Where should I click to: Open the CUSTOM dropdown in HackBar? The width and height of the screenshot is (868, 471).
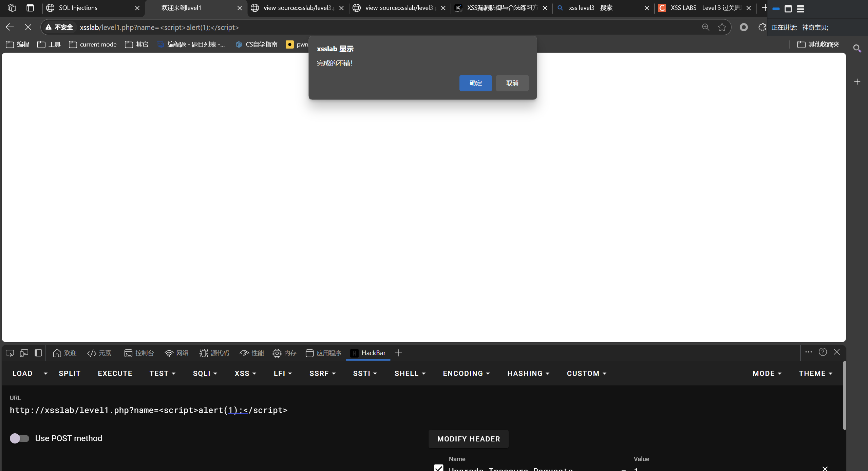[586, 374]
